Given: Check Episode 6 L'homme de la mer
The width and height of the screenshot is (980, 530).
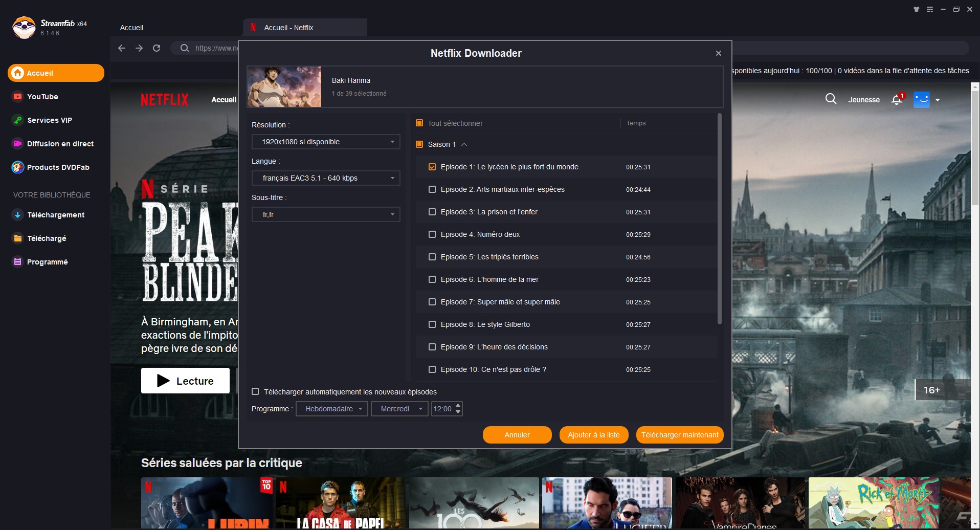Looking at the screenshot, I should pyautogui.click(x=432, y=279).
